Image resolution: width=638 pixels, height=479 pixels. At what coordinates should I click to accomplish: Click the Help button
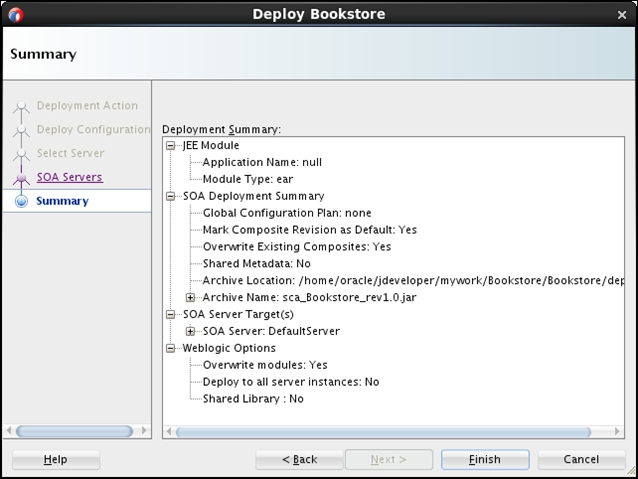(56, 459)
